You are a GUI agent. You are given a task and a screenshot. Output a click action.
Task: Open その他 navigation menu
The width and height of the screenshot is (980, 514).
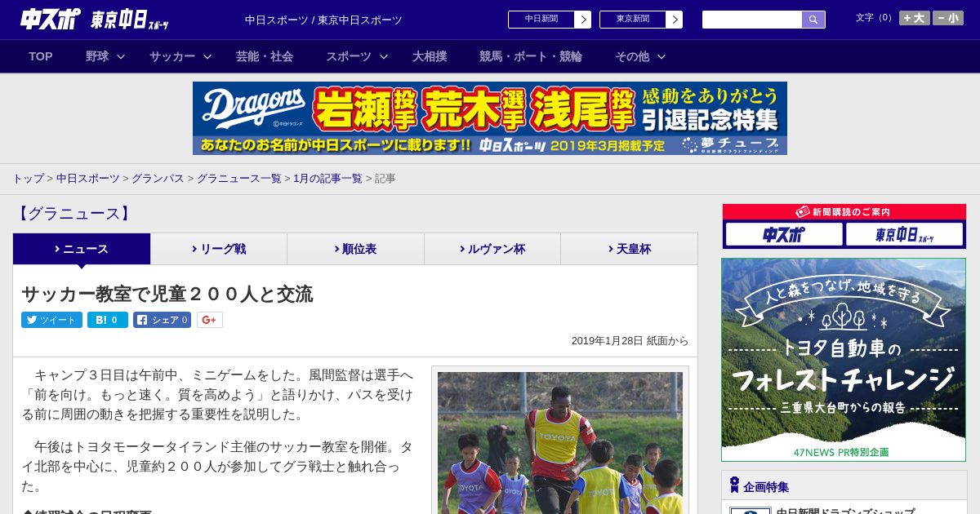click(632, 56)
